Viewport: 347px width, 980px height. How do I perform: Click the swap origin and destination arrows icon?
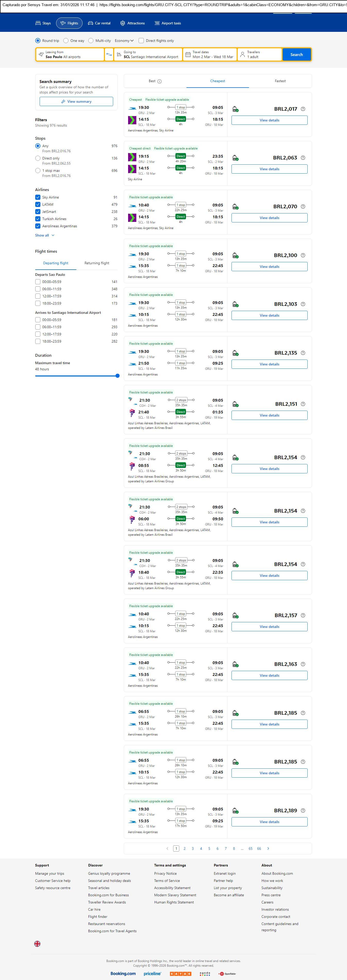coord(109,54)
